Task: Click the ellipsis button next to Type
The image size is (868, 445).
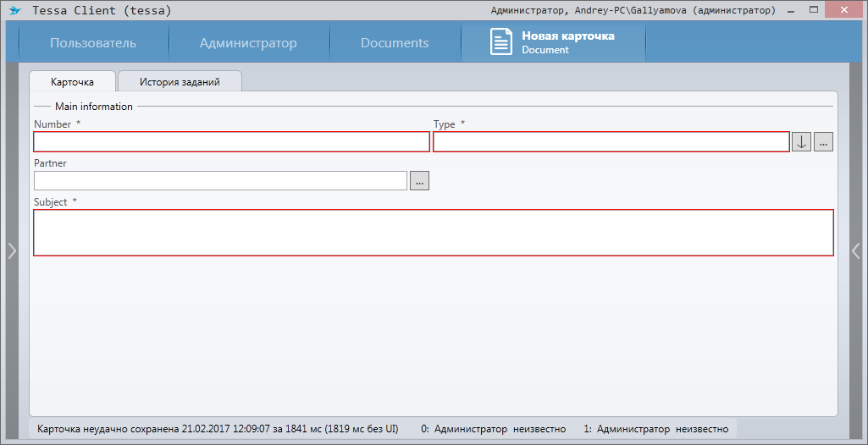Action: click(824, 142)
